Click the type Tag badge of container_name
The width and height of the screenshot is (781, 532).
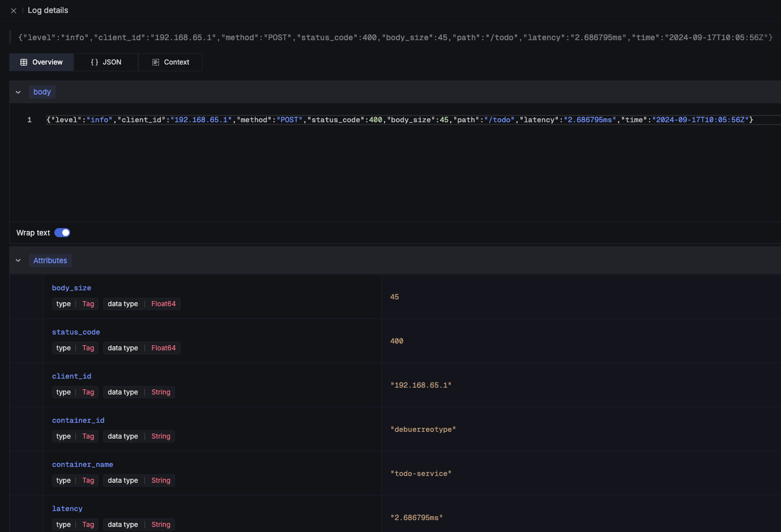pos(75,480)
